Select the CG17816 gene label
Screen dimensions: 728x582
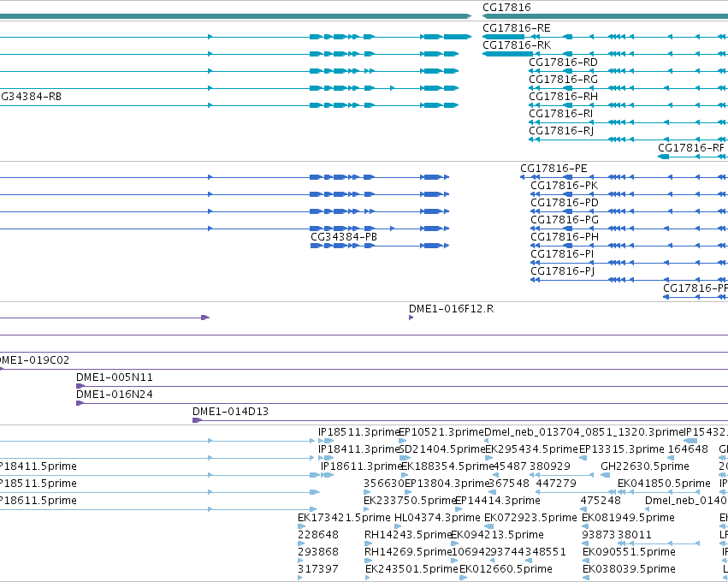(x=506, y=8)
